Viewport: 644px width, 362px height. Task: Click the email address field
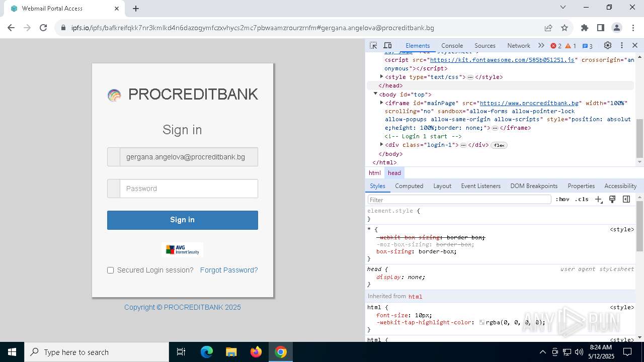pyautogui.click(x=189, y=157)
